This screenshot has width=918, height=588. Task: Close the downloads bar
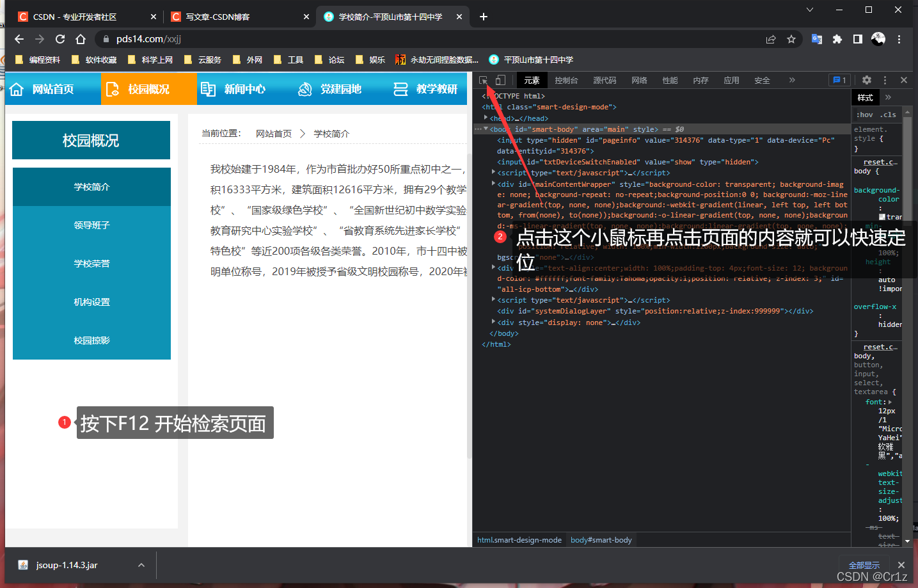pyautogui.click(x=901, y=565)
